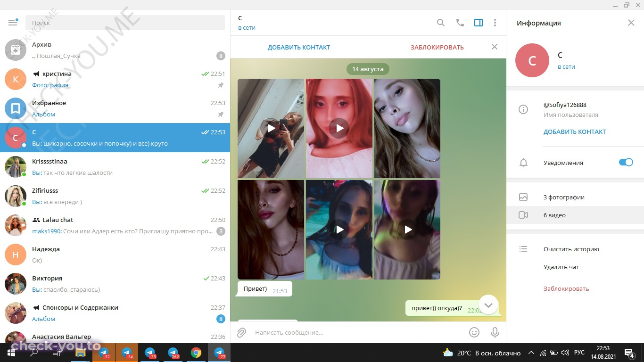Open the Lalau chat group

tap(115, 225)
